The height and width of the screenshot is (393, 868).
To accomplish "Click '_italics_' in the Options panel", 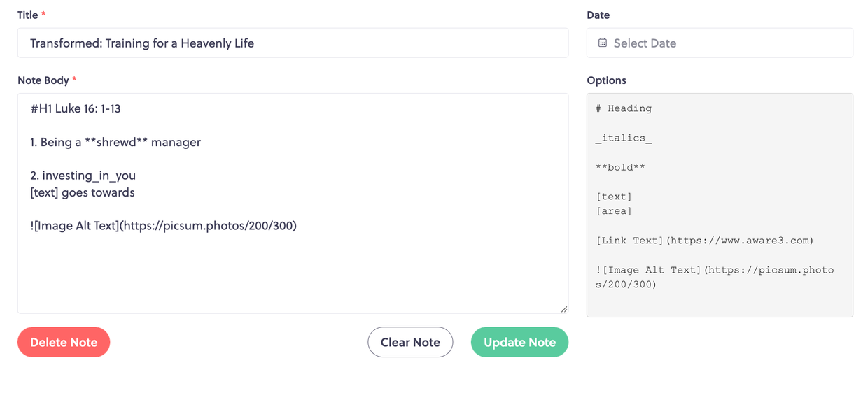I will coord(624,138).
